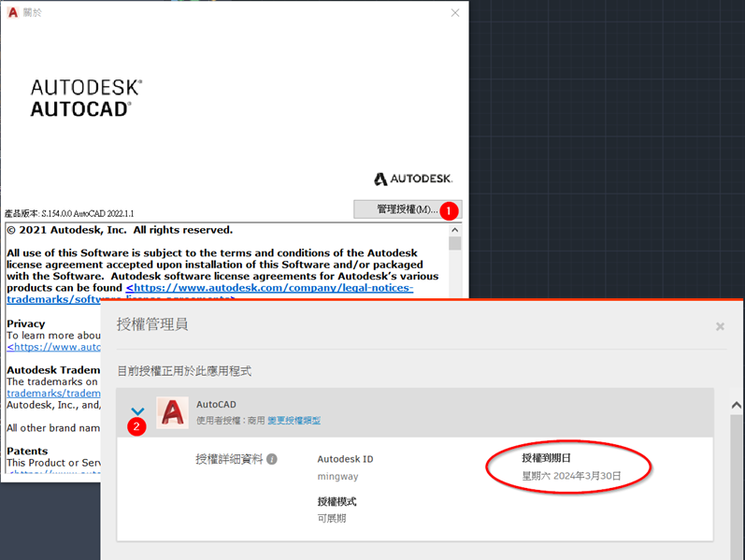Click the Autodesk logo in About dialog
Image resolution: width=745 pixels, height=560 pixels.
click(413, 179)
